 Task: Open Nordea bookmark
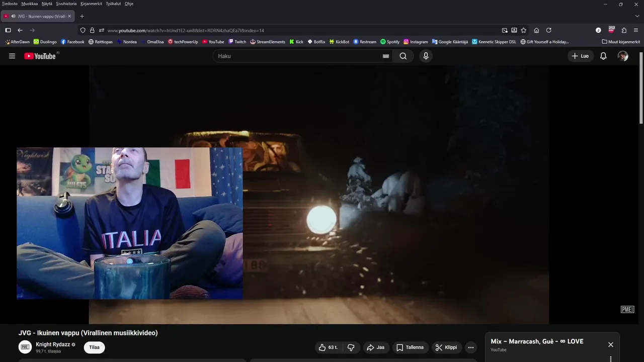(x=127, y=42)
